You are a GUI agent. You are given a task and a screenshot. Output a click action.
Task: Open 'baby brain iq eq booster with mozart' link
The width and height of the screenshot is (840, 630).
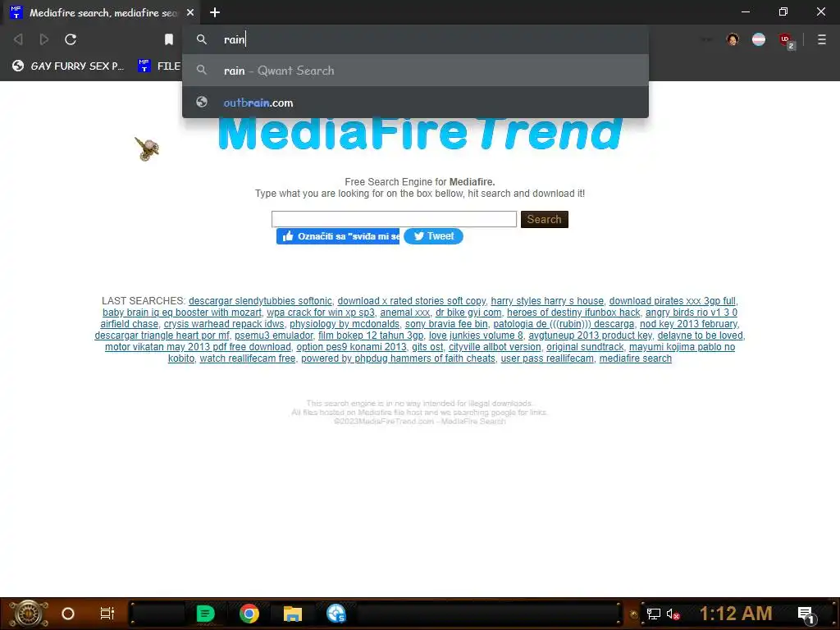182,313
